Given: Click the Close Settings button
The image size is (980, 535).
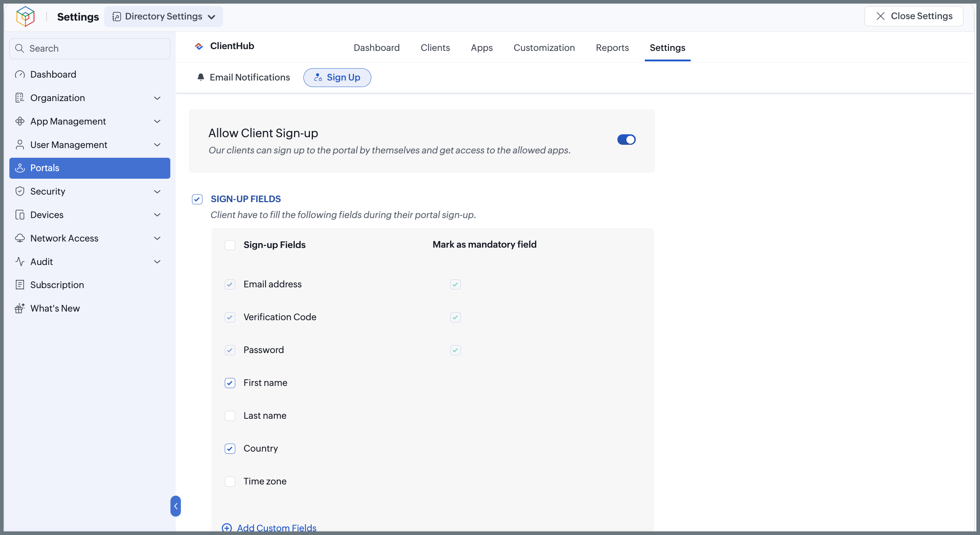Looking at the screenshot, I should tap(913, 16).
